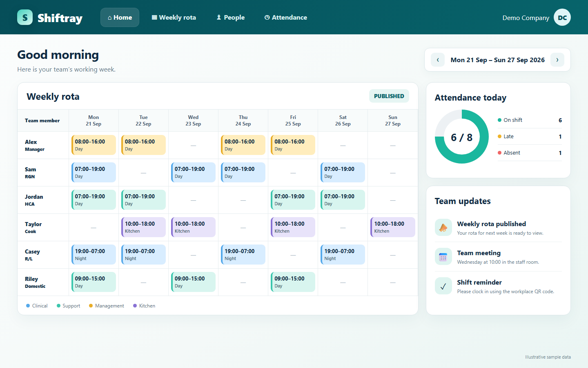Click the Sun 27 Sep column header
Viewport: 588px width, 368px height.
coord(393,121)
